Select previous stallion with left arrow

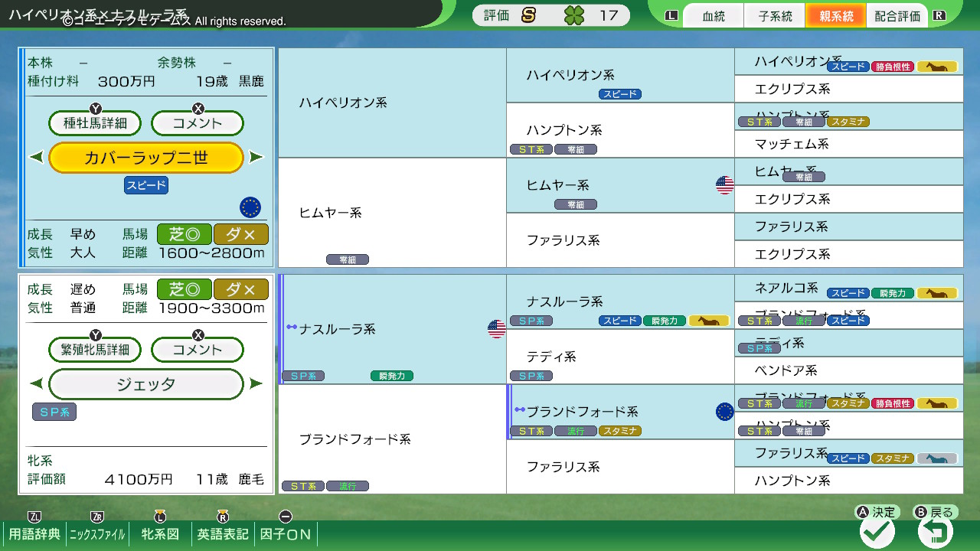[36, 158]
